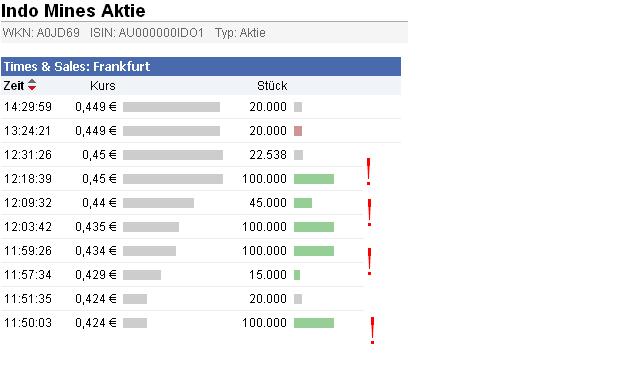Image resolution: width=640 pixels, height=384 pixels.
Task: Click the 22.538 volume entry
Action: tap(268, 155)
